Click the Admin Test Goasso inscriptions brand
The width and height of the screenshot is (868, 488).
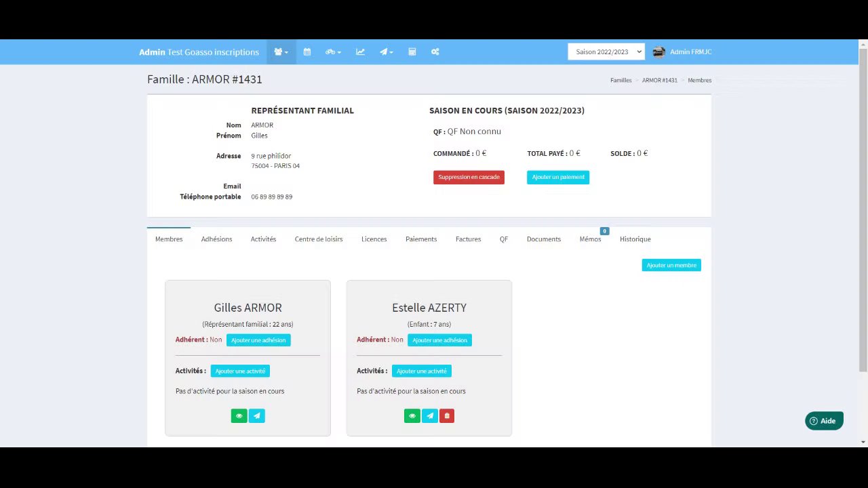click(199, 52)
